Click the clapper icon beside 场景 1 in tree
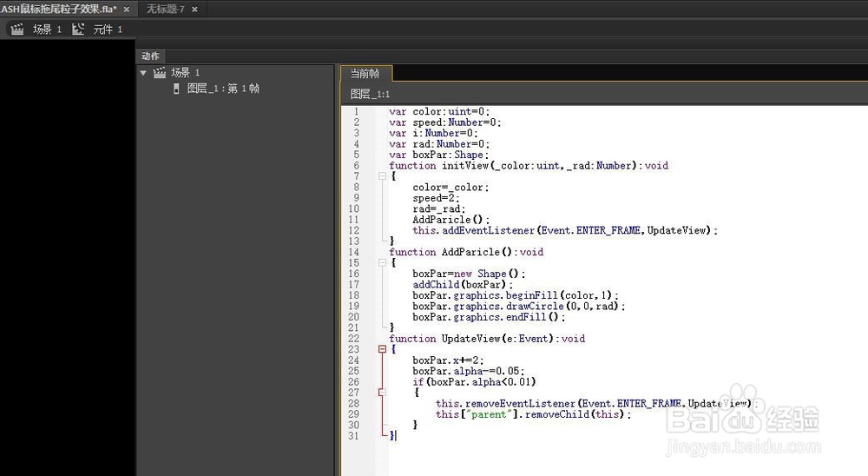Screen dimensions: 868x476 160,73
